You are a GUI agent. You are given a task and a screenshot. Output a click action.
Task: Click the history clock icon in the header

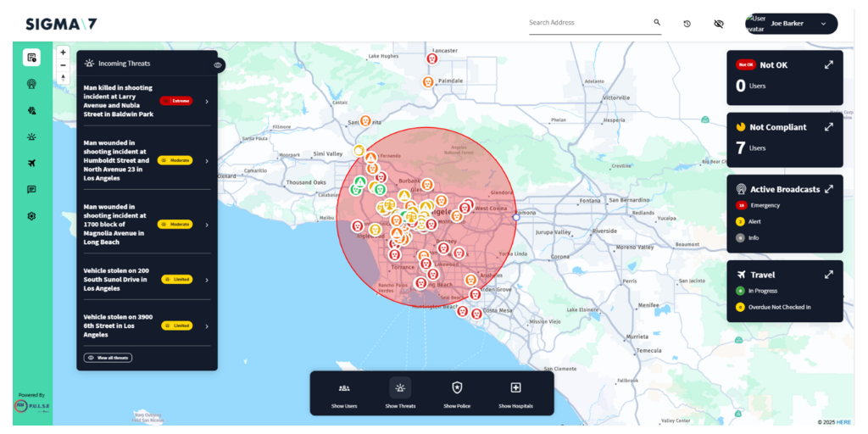point(687,24)
